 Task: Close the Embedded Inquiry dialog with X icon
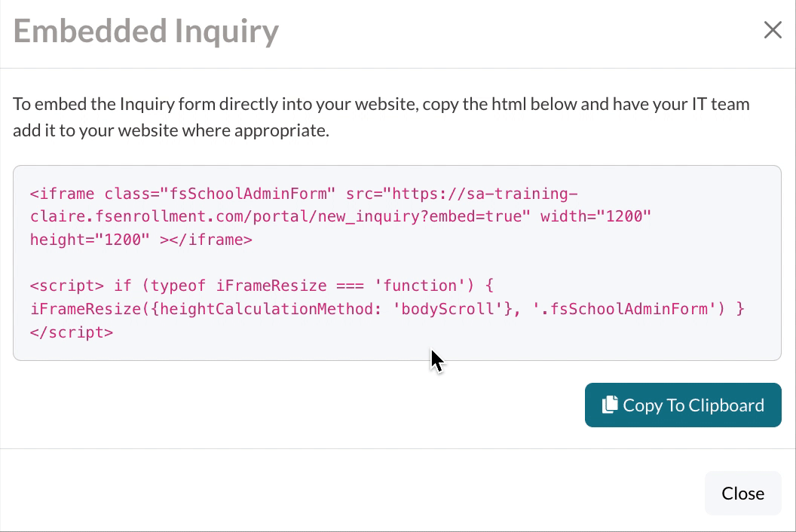(x=773, y=30)
